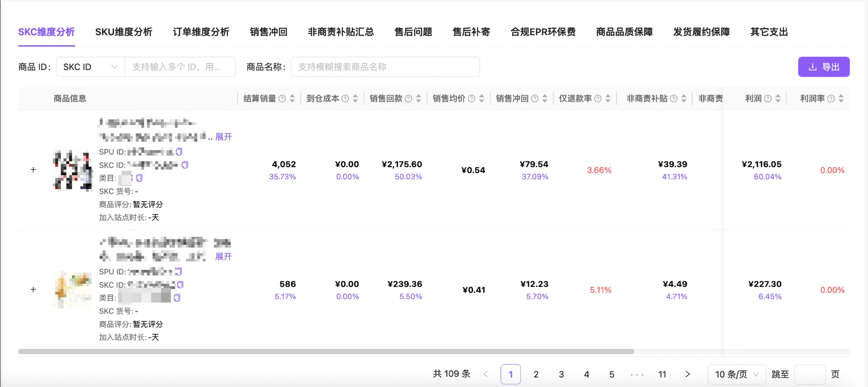Sort by 非商责补贴 column
The height and width of the screenshot is (387, 868).
[684, 98]
